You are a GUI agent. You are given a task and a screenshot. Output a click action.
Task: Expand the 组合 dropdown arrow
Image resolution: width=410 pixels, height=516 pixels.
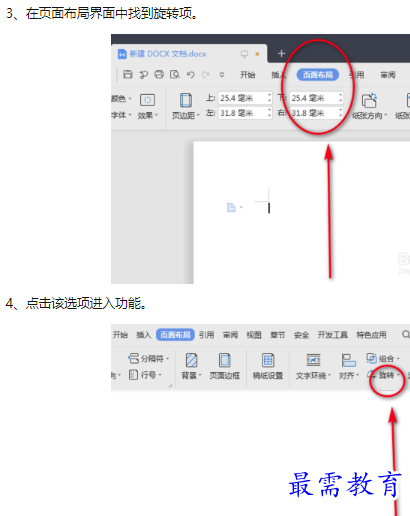[x=398, y=359]
